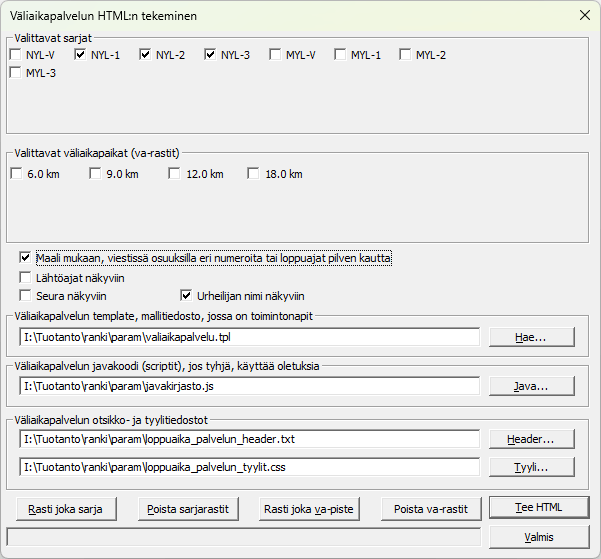The width and height of the screenshot is (601, 559).
Task: Tick the MYL-3 series checkbox
Action: (17, 73)
